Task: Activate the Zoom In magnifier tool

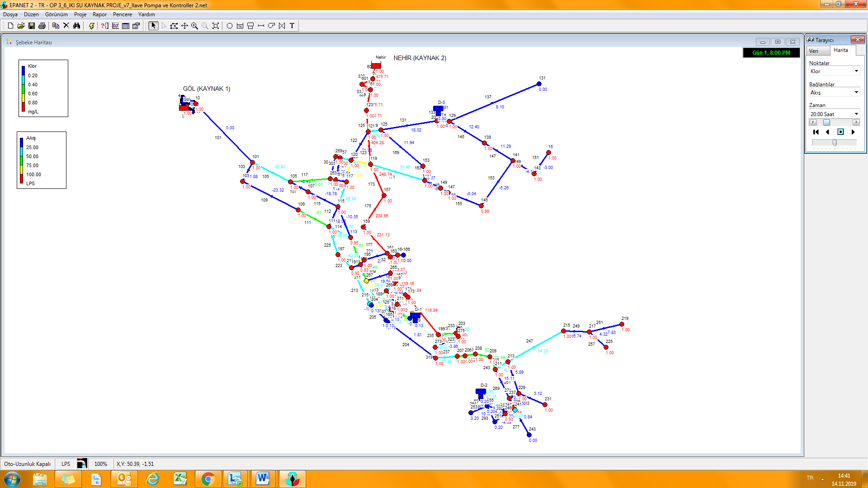Action: coord(195,26)
